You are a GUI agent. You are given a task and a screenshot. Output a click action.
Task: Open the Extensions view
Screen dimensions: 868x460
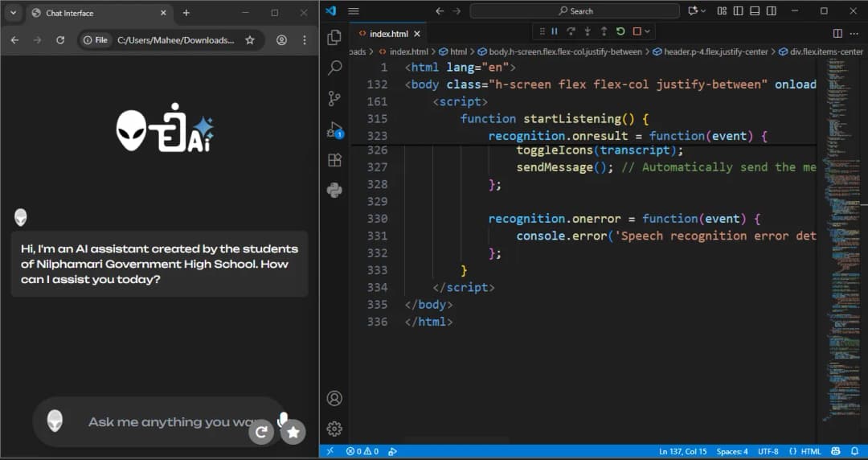(335, 160)
